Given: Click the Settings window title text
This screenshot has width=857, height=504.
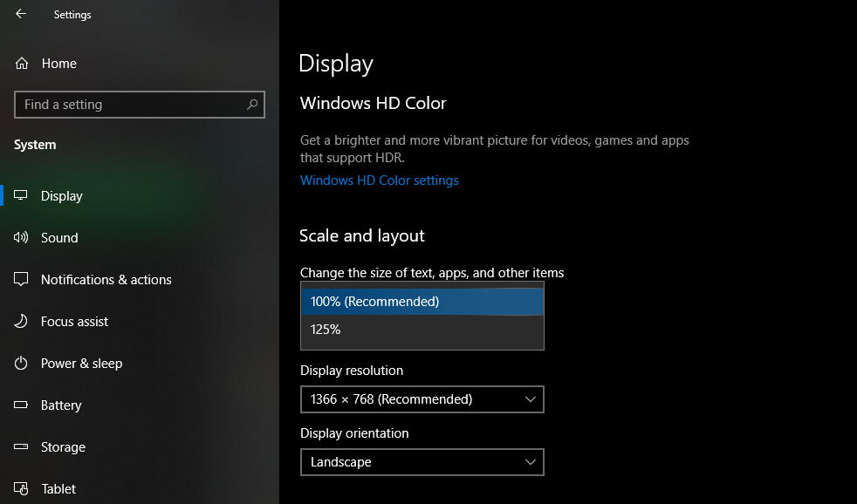Looking at the screenshot, I should (x=72, y=15).
